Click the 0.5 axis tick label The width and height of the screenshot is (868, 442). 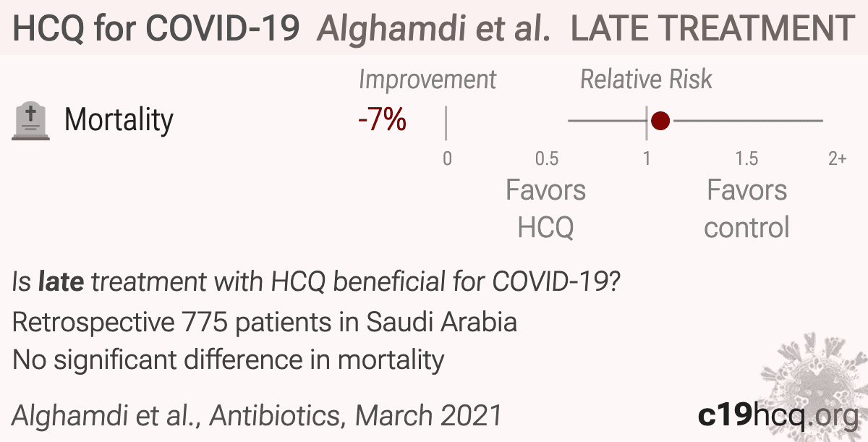pos(546,158)
